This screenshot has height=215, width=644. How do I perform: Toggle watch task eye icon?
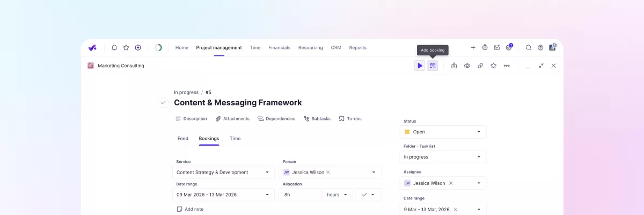click(467, 66)
